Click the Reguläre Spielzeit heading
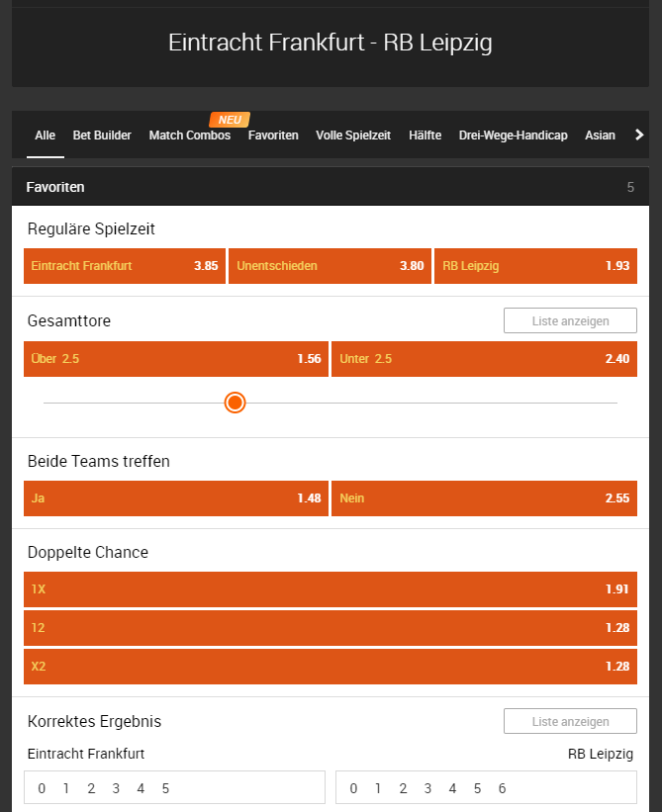Image resolution: width=662 pixels, height=812 pixels. [x=91, y=228]
